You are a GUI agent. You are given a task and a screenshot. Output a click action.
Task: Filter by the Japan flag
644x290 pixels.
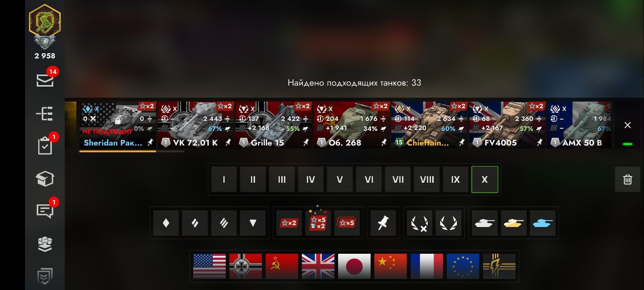tap(354, 266)
